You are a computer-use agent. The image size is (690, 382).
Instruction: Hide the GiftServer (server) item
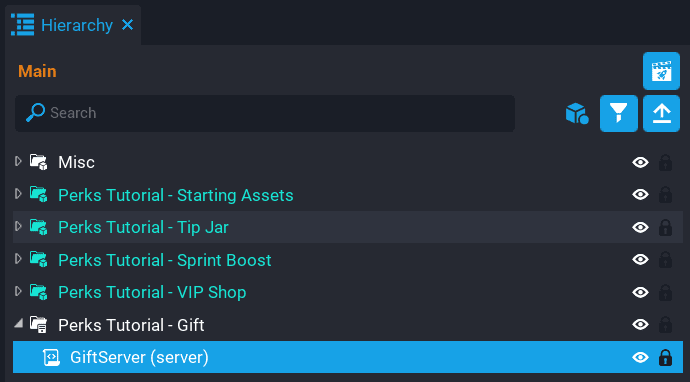(x=640, y=357)
